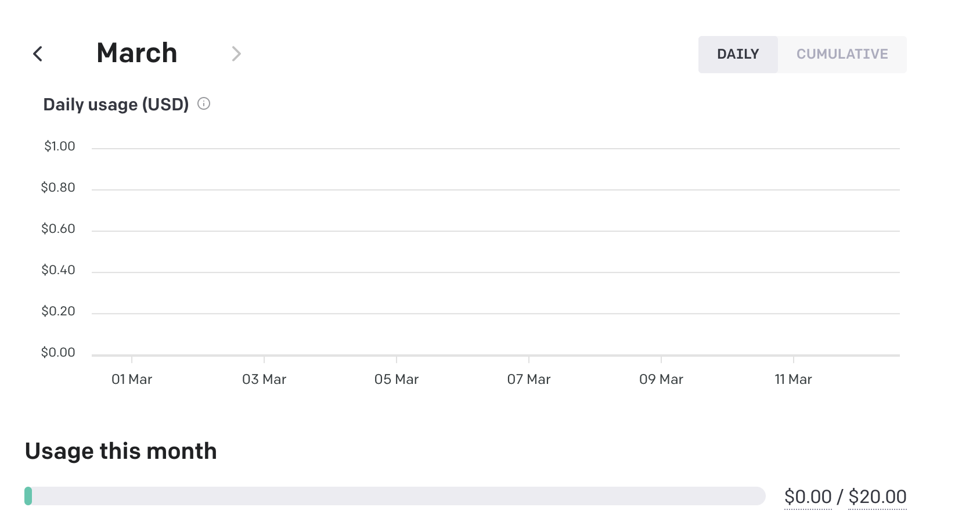
Task: Switch to the CUMULATIVE view
Action: (842, 55)
